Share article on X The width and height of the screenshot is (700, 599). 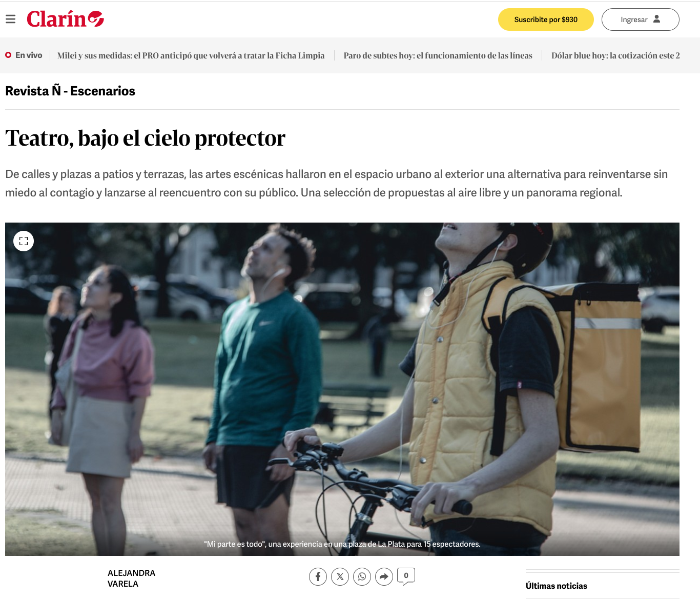(x=340, y=576)
